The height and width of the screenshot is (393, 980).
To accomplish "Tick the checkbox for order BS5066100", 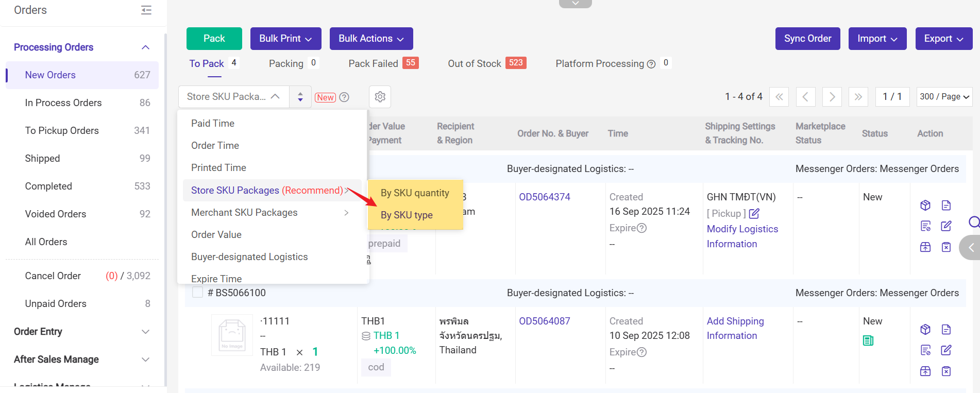I will (x=197, y=293).
